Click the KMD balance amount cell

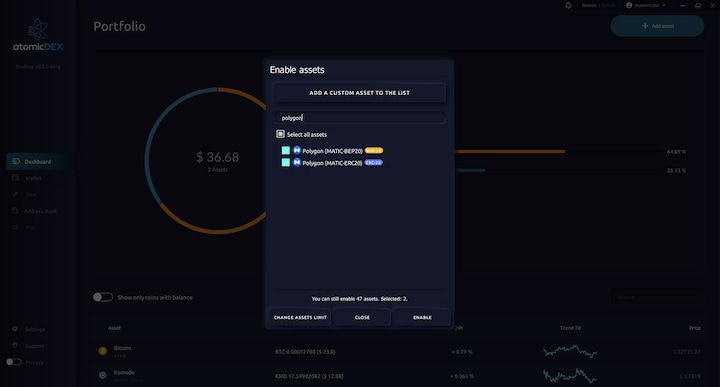coord(309,376)
